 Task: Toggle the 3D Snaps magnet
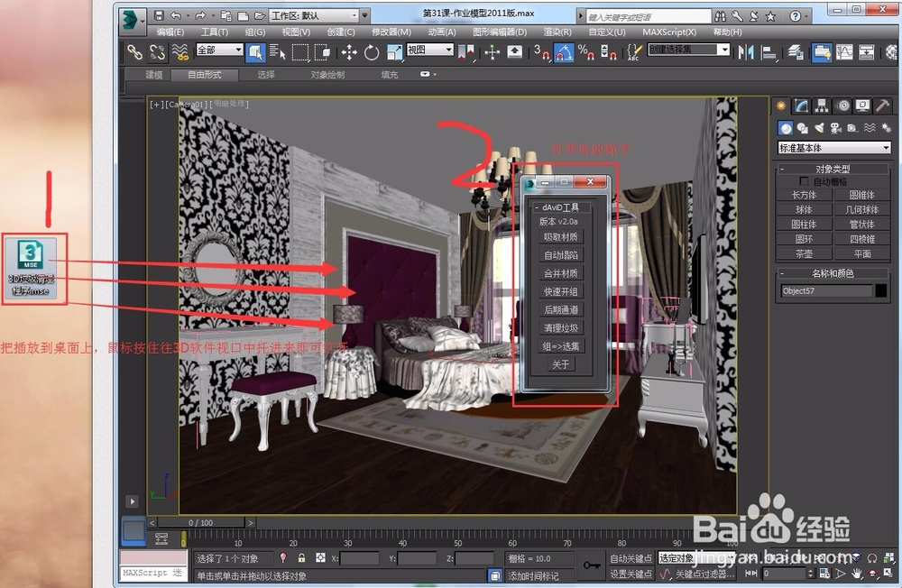point(541,52)
